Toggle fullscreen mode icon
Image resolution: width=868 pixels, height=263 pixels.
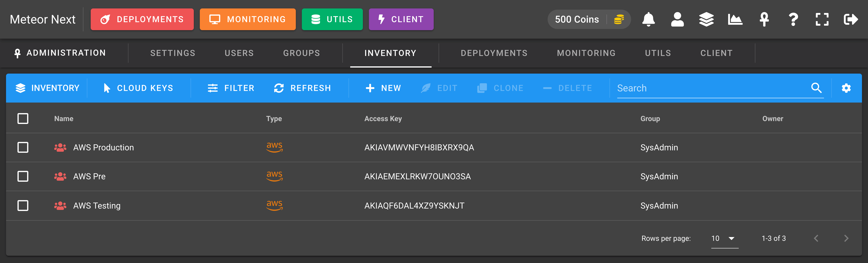(x=822, y=20)
